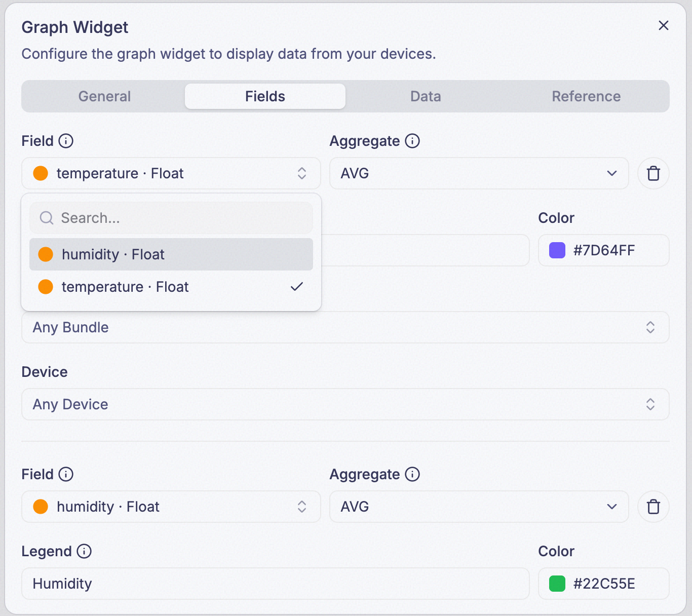
Task: Click info icon beside second Field label
Action: [66, 474]
